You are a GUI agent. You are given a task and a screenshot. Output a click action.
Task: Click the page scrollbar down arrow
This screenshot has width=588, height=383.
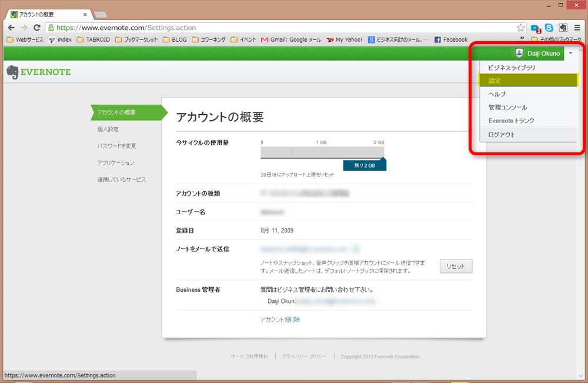coord(582,376)
